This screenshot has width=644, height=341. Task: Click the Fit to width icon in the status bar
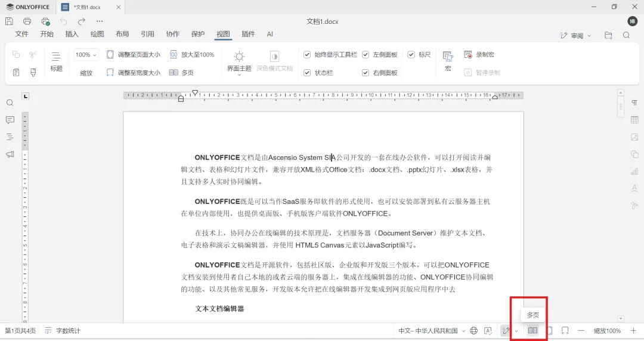click(x=565, y=331)
